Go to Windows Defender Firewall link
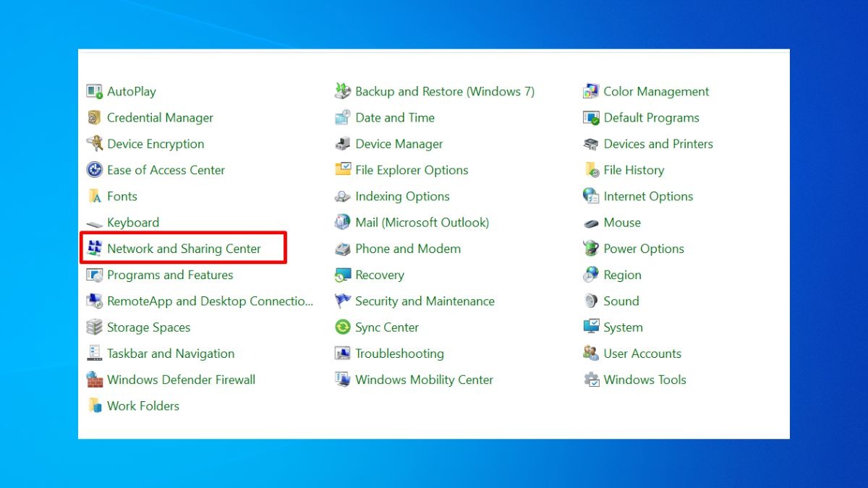This screenshot has width=868, height=488. coord(182,380)
